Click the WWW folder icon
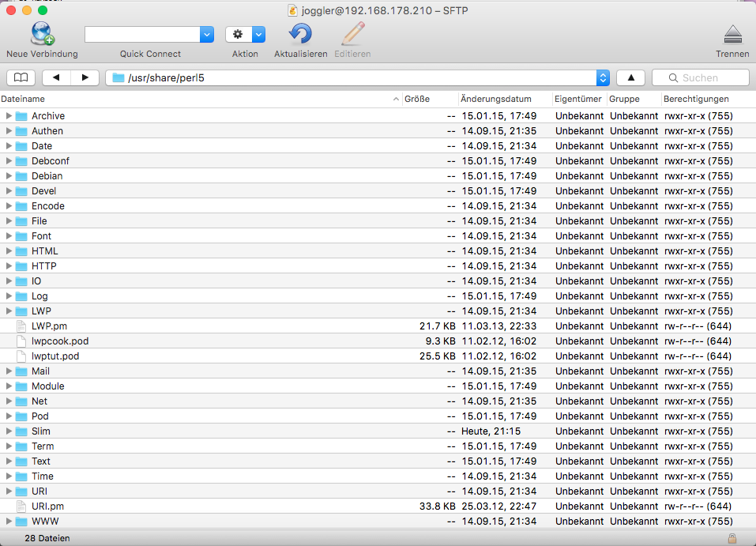 tap(21, 522)
